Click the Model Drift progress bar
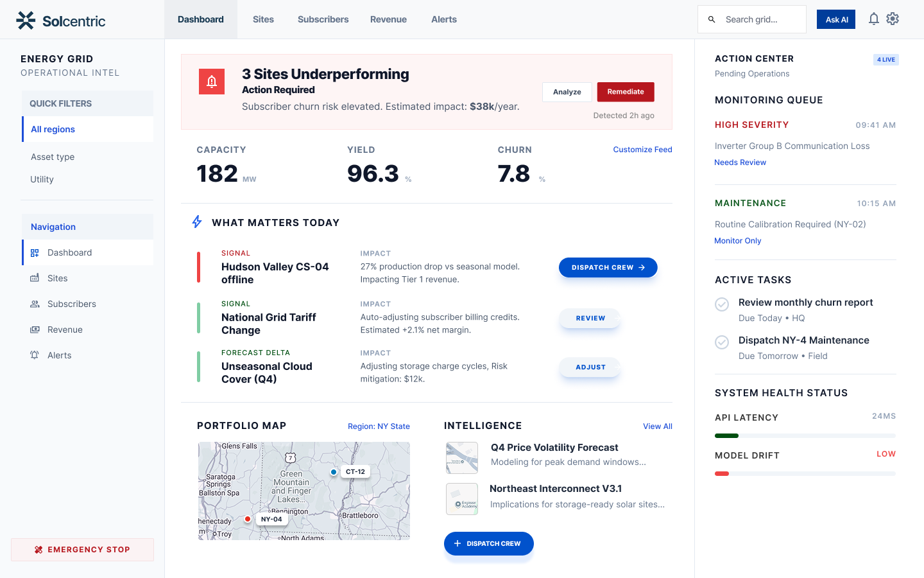Viewport: 924px width, 578px height. pyautogui.click(x=805, y=474)
